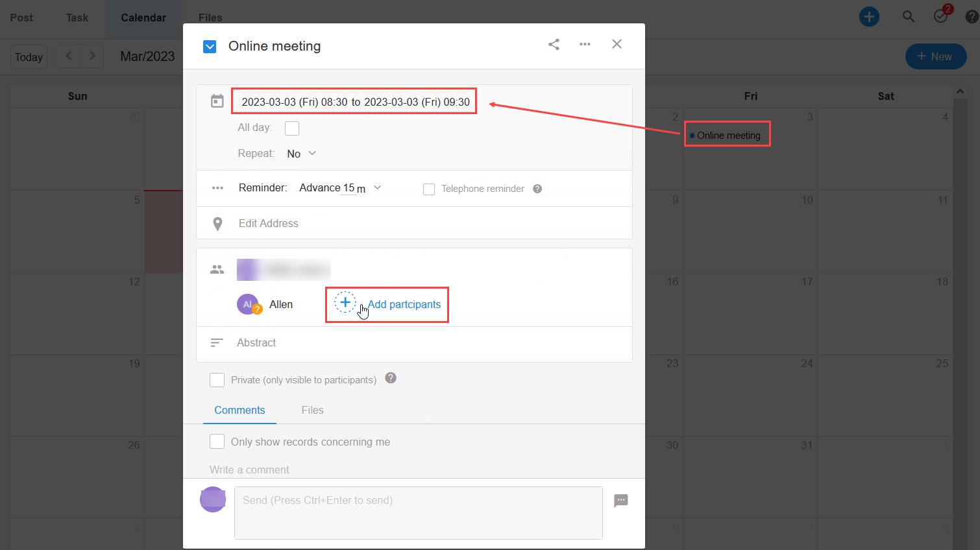Click the comment bubble icon beside textbox
The width and height of the screenshot is (980, 550).
point(621,500)
